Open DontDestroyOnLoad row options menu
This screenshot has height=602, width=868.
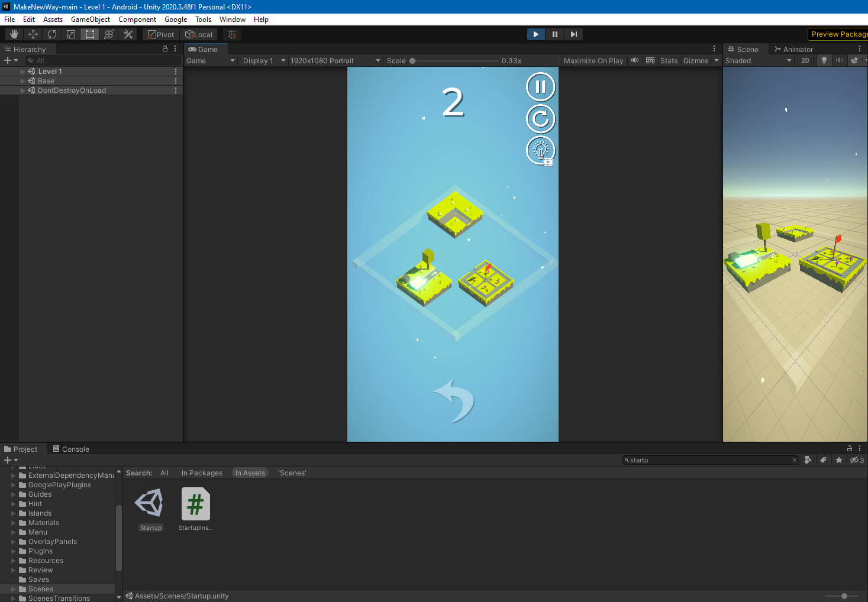176,90
